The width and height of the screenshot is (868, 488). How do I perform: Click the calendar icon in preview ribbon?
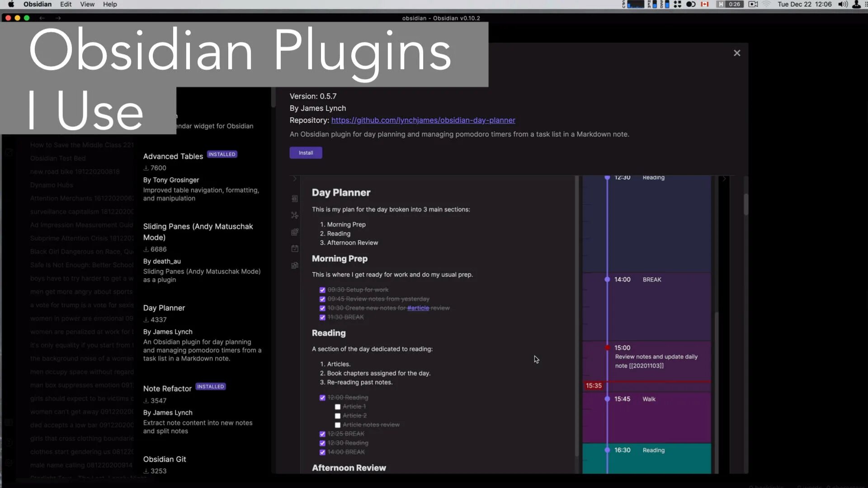(294, 249)
